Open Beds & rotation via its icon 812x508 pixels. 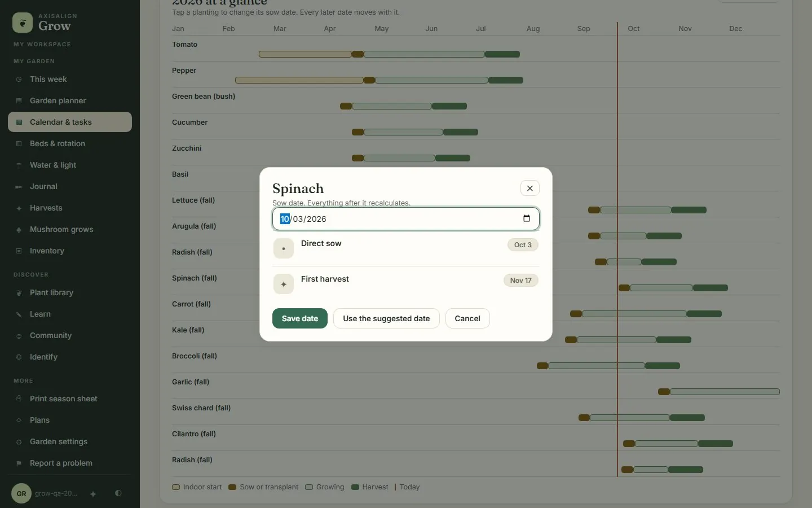click(x=19, y=144)
